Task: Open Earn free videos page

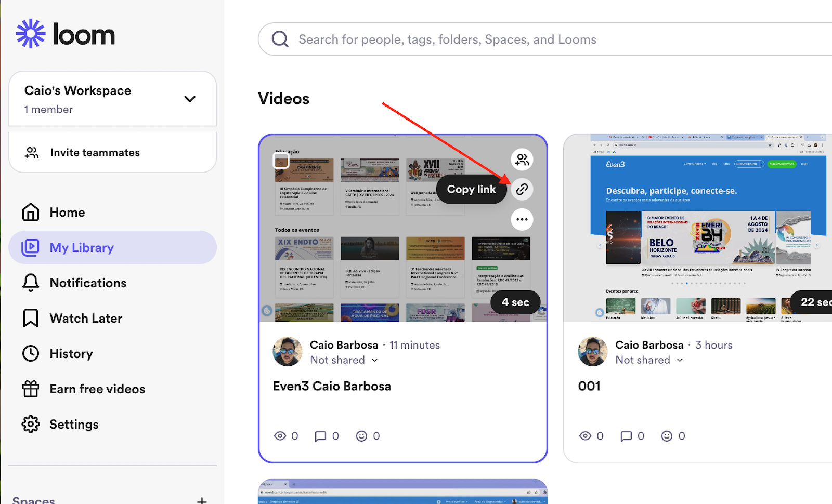Action: click(x=113, y=389)
